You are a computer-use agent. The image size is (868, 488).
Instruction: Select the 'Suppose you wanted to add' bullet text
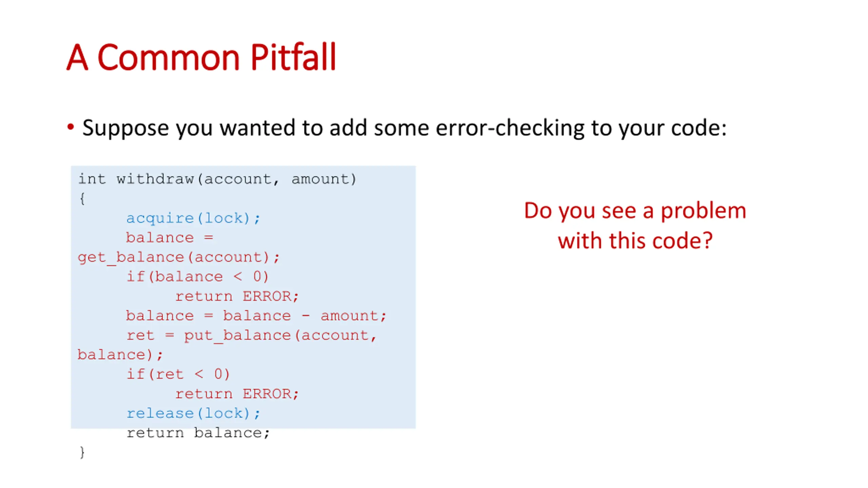click(x=404, y=128)
